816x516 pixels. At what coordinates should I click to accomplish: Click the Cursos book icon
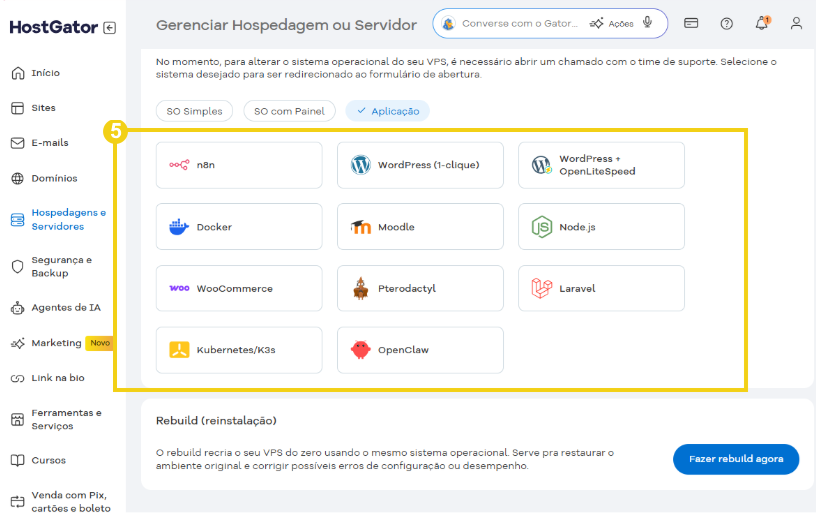click(18, 460)
